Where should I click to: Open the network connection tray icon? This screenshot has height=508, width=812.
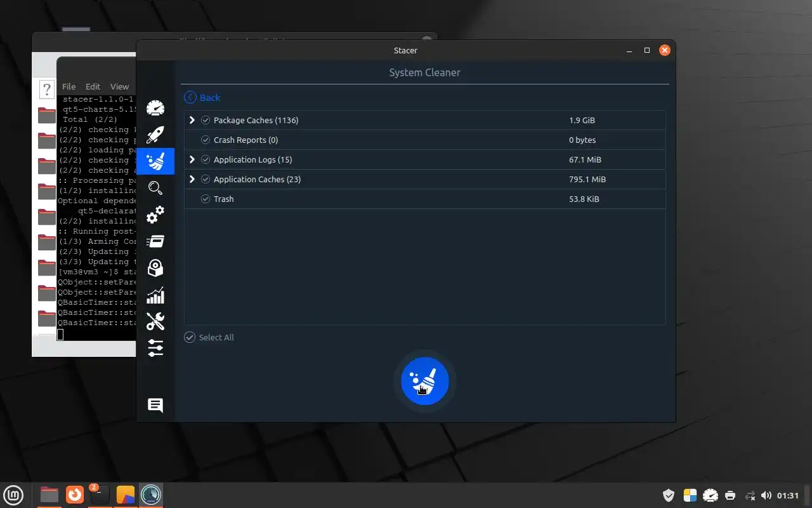(x=750, y=495)
